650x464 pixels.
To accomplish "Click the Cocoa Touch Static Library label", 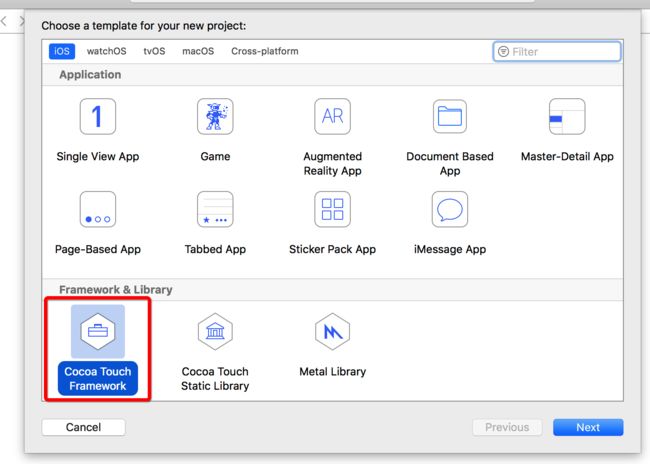I will 215,379.
